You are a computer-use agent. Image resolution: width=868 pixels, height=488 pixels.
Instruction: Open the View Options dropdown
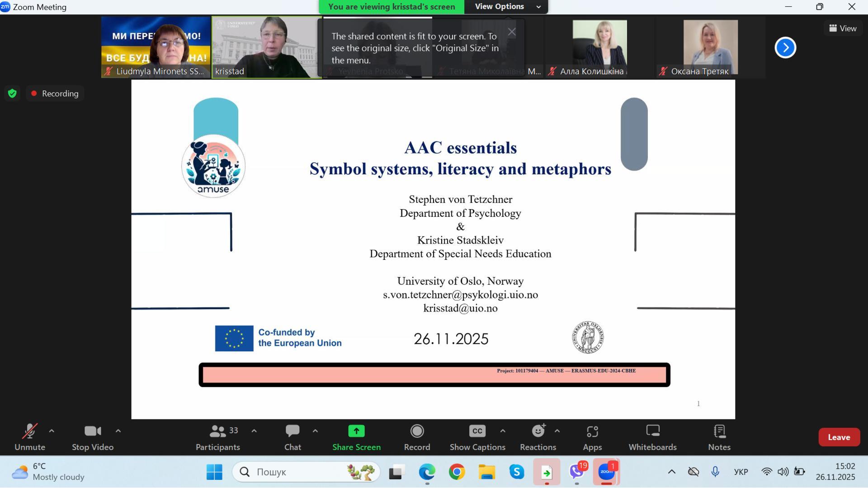click(506, 7)
